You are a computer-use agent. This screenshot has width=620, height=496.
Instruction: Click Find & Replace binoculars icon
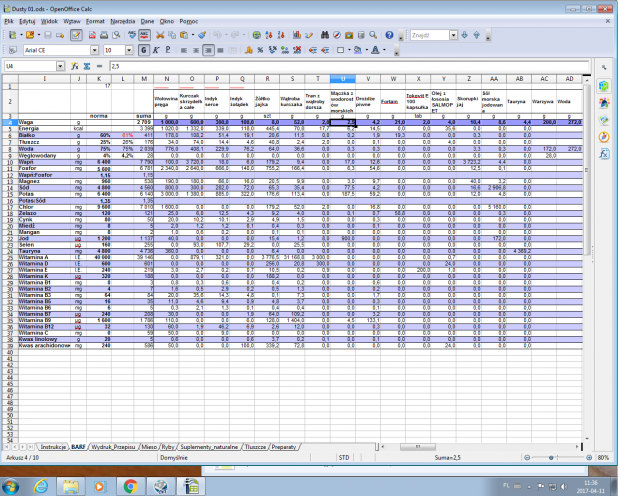click(325, 35)
